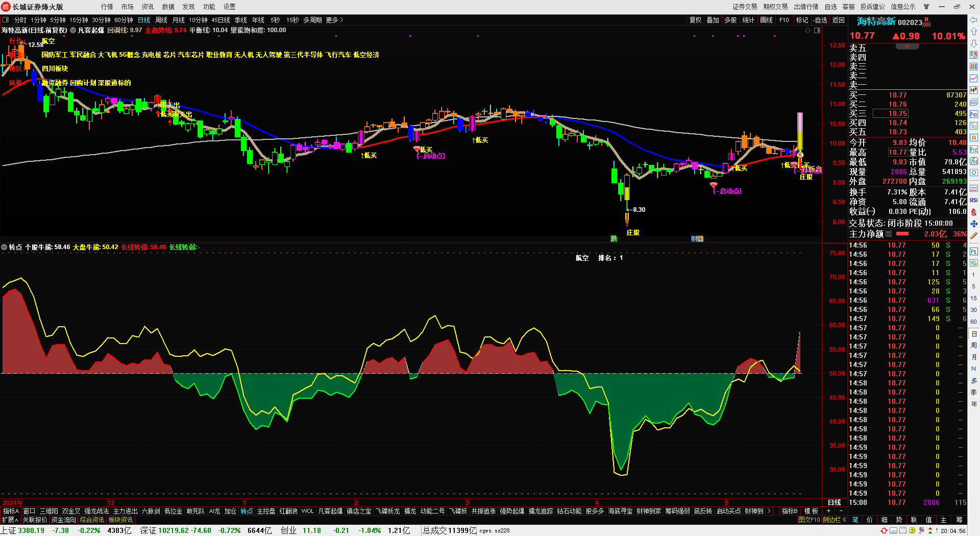Toggle 多股 multi-stock view
Image resolution: width=980 pixels, height=536 pixels.
(x=730, y=20)
